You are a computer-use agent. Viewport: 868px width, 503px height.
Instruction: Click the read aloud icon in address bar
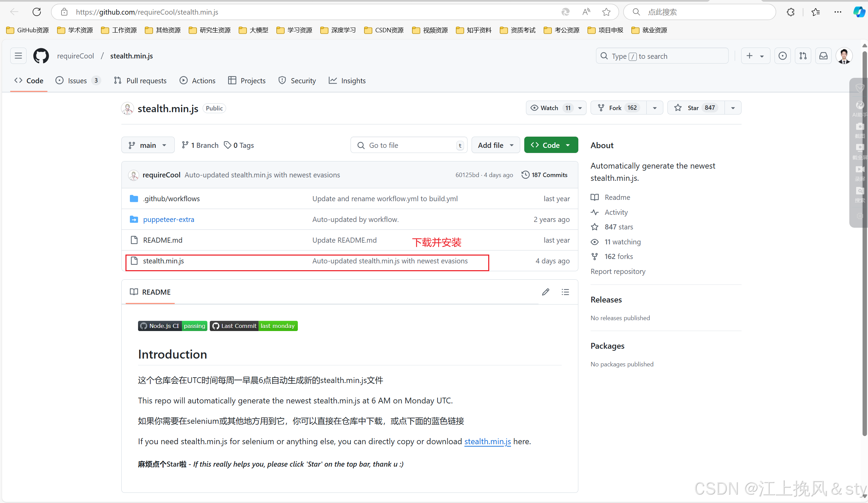pyautogui.click(x=586, y=12)
